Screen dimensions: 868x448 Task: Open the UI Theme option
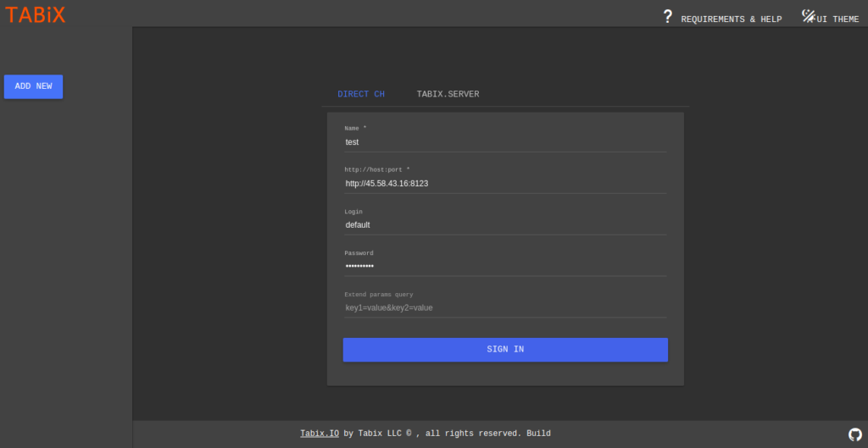(x=837, y=19)
